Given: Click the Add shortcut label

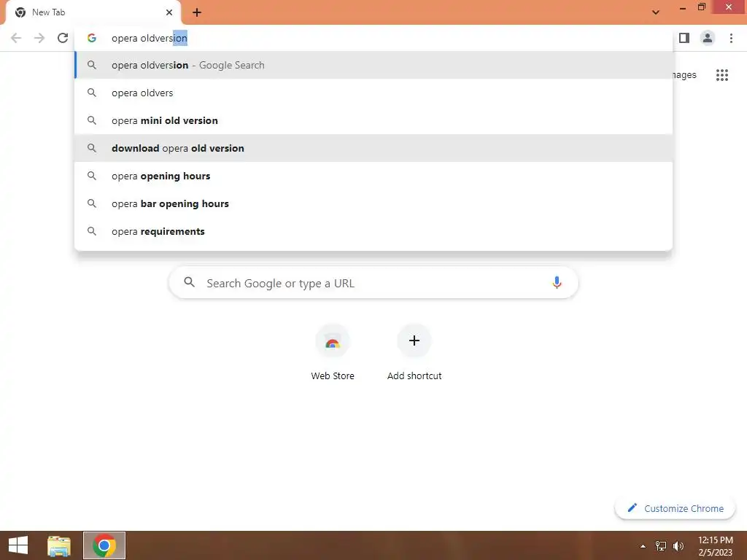Looking at the screenshot, I should pyautogui.click(x=414, y=376).
